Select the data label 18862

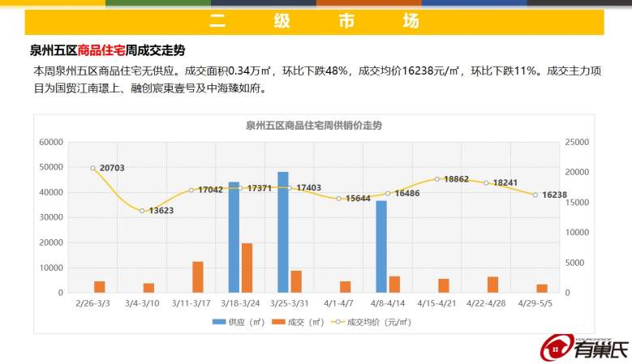click(456, 179)
